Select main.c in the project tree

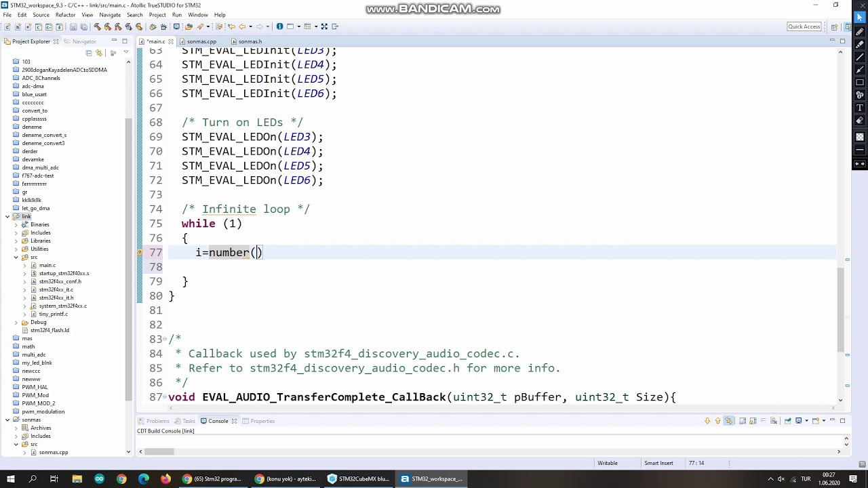click(47, 265)
